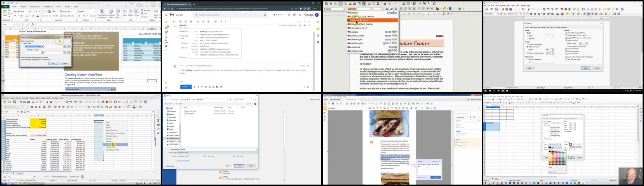Viewport: 644px width, 186px height.
Task: Select Liberation Serif in Writer font list
Action: [359, 28]
